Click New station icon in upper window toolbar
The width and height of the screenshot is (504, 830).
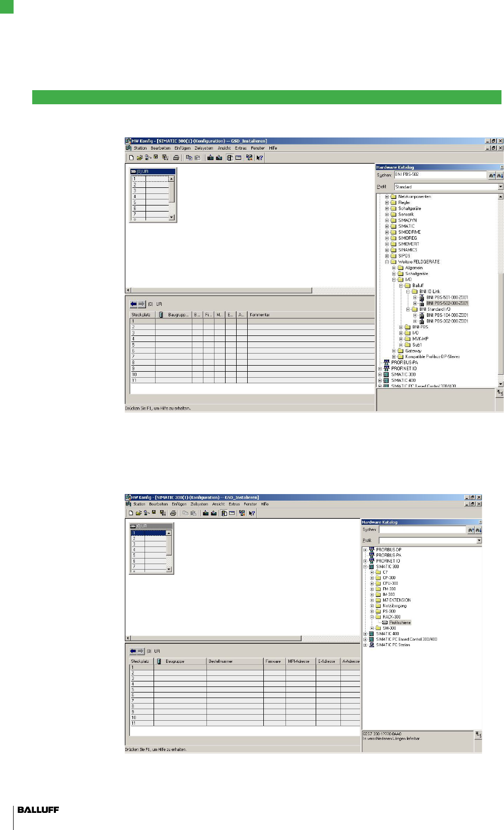(131, 158)
